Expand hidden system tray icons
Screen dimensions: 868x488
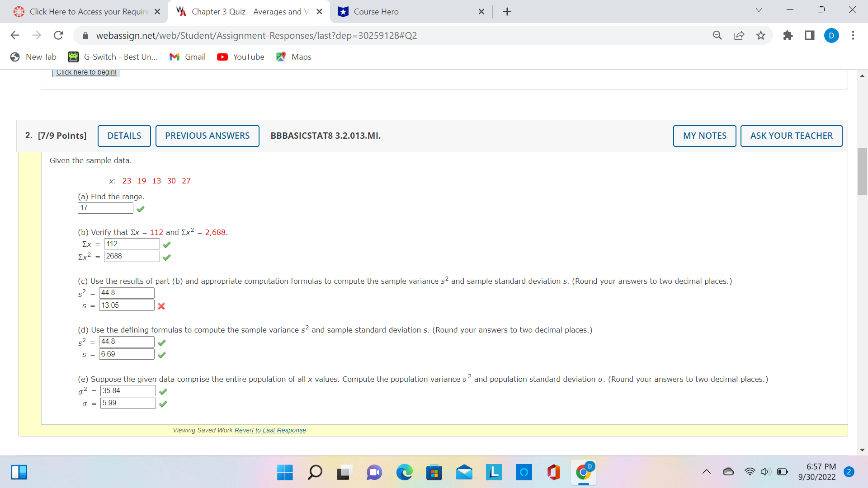pyautogui.click(x=707, y=471)
